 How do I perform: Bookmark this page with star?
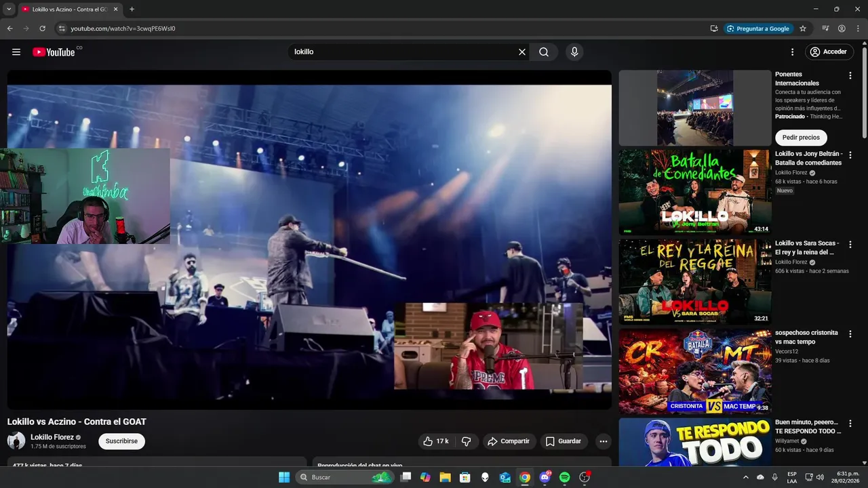click(803, 28)
